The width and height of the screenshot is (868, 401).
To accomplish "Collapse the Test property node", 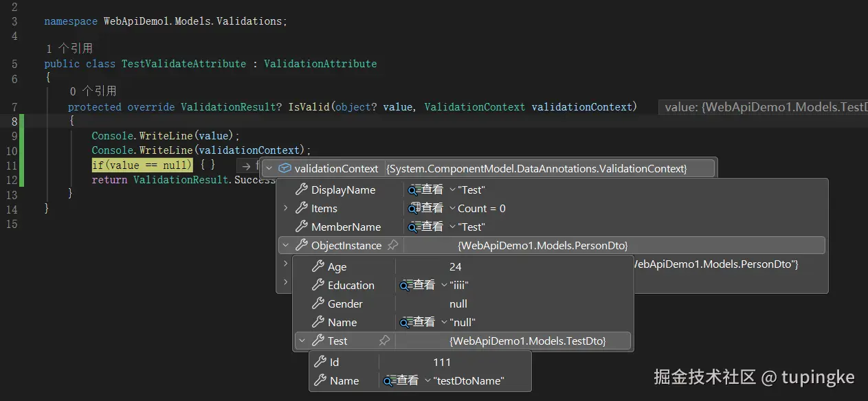I will (302, 341).
